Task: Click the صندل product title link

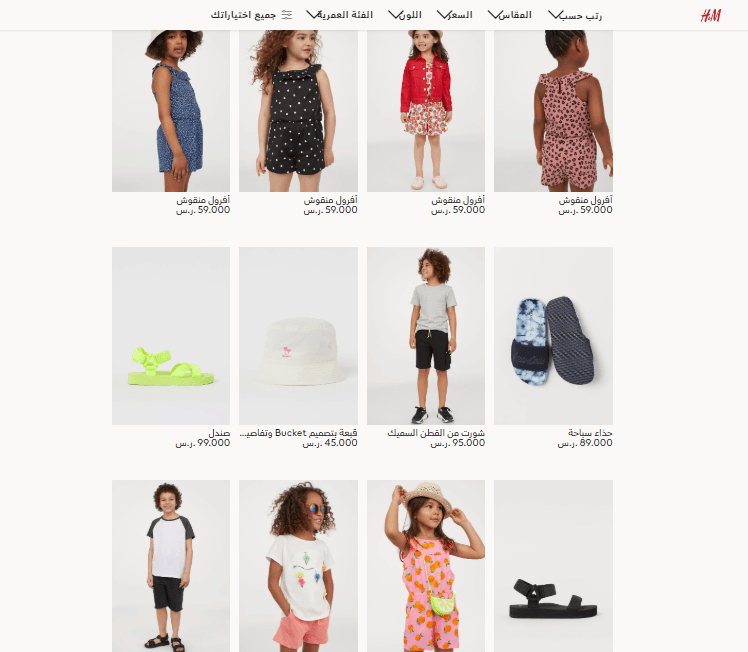Action: tap(219, 433)
